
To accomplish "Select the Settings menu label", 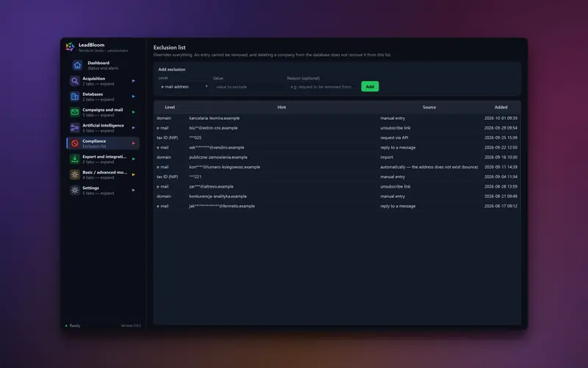I will point(90,188).
